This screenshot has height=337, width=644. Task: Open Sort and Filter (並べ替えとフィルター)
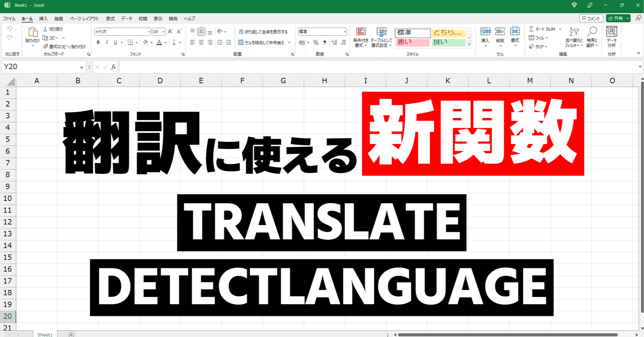[x=574, y=37]
